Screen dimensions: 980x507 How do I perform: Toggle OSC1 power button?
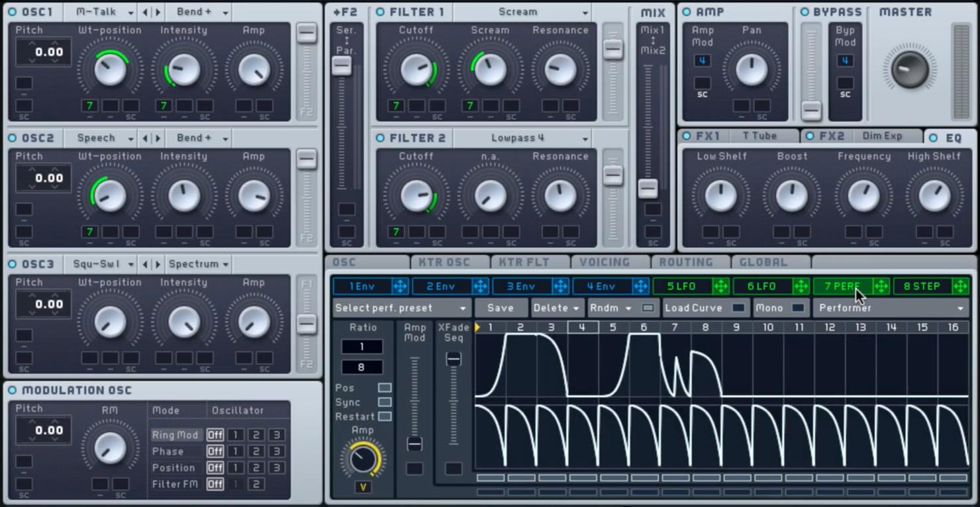pyautogui.click(x=13, y=12)
